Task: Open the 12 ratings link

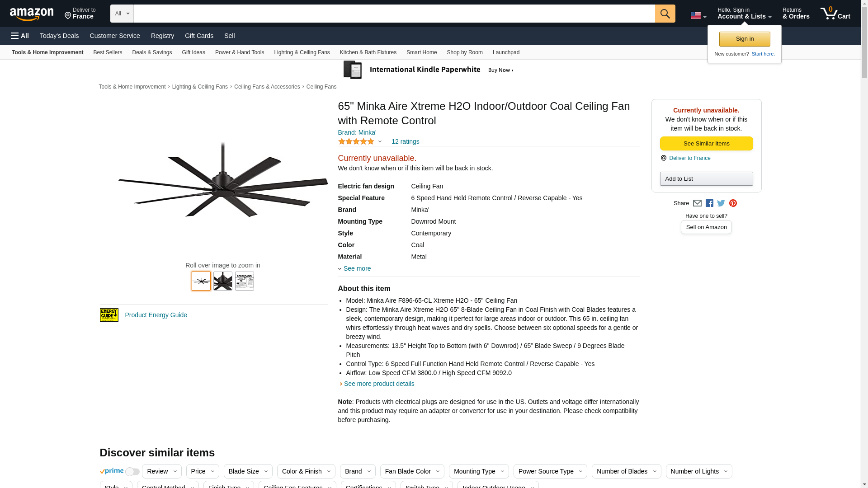Action: point(405,141)
